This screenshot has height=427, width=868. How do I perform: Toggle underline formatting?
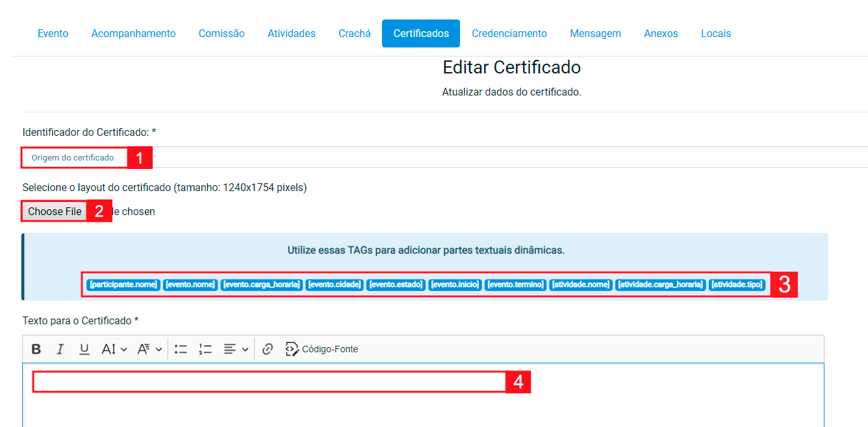point(84,349)
